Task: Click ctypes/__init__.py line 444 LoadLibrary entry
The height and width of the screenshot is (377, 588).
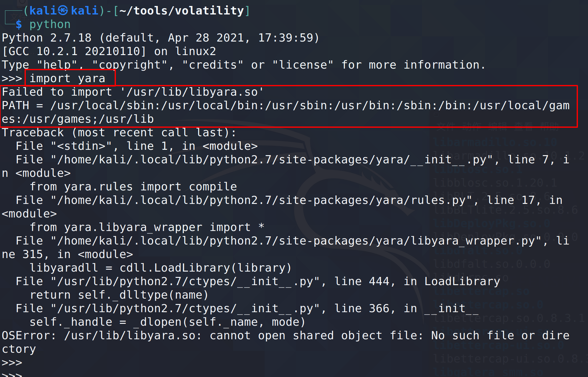Action: [x=258, y=281]
